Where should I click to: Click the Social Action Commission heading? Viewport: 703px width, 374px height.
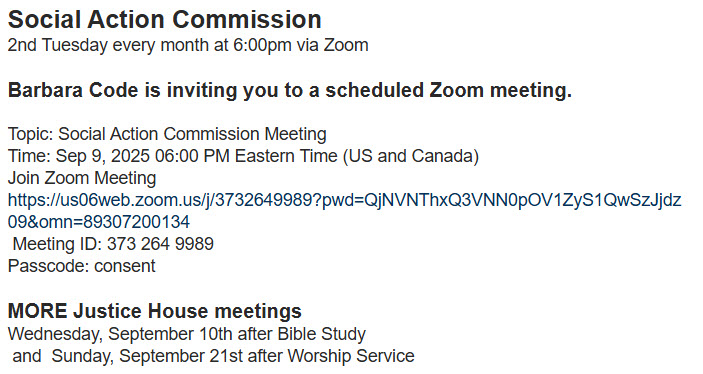click(165, 20)
